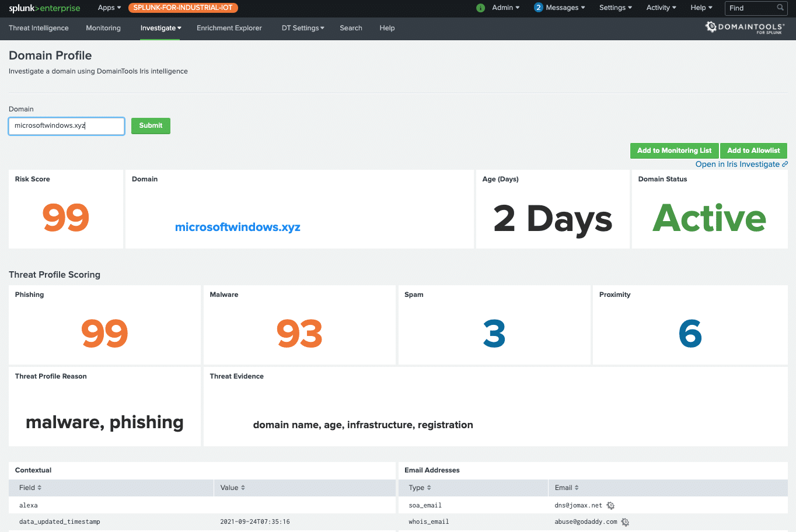Screen dimensions: 796x532
Task: Open the Apps dropdown menu
Action: coord(110,8)
